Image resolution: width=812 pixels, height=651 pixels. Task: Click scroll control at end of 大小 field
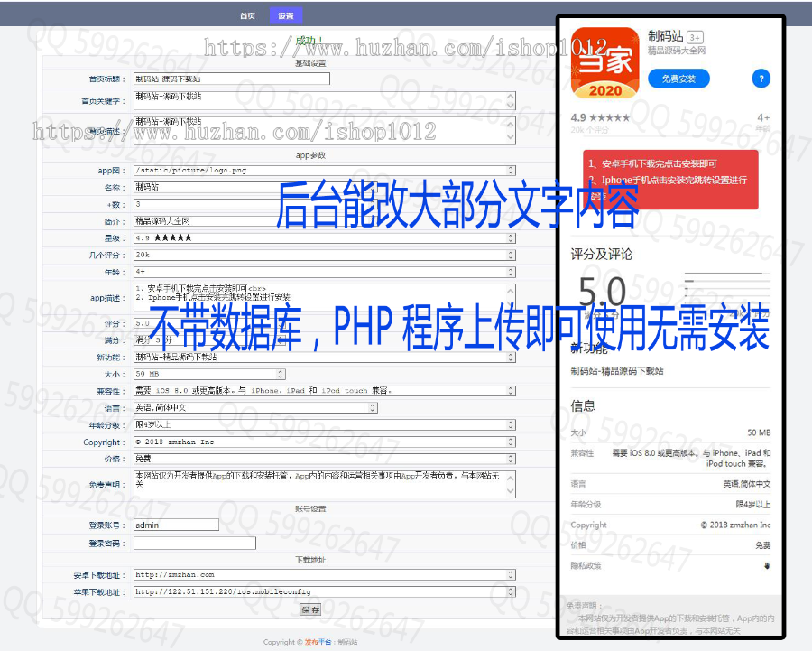pos(281,374)
